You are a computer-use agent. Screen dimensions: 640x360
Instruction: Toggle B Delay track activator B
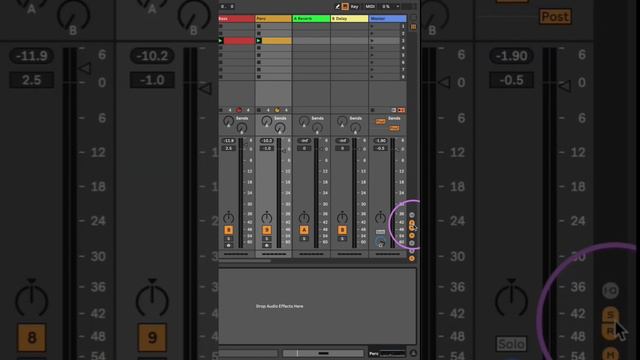point(342,230)
